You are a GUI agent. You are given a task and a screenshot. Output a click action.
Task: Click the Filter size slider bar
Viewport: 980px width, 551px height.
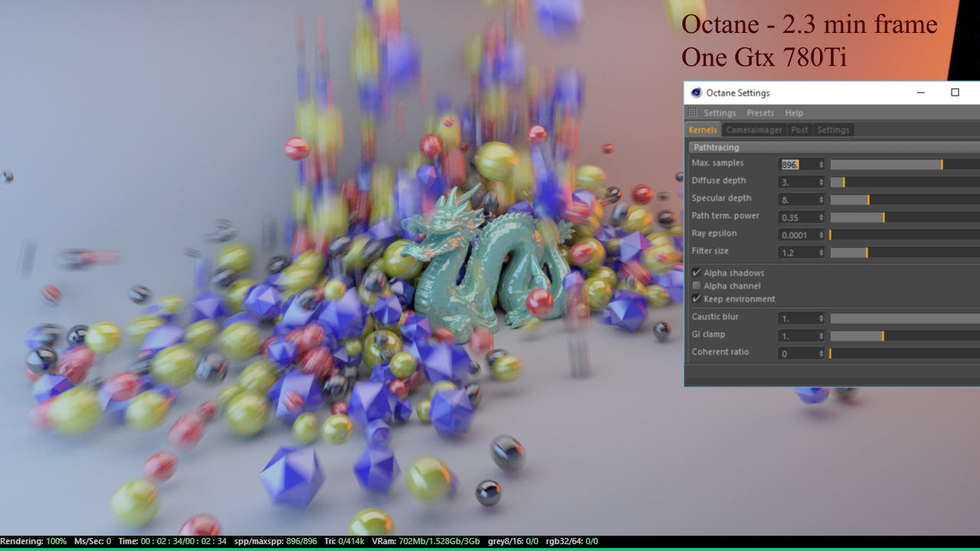pyautogui.click(x=905, y=253)
